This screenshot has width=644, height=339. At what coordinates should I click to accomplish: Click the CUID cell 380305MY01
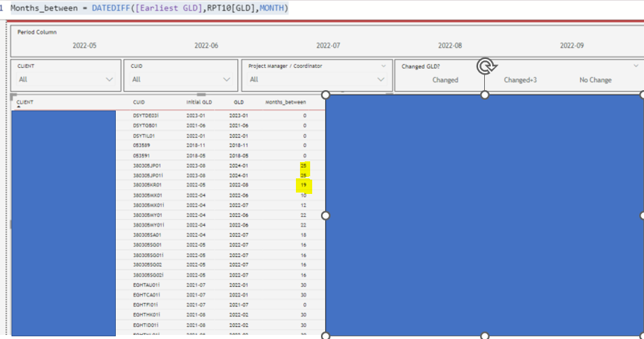pos(148,215)
